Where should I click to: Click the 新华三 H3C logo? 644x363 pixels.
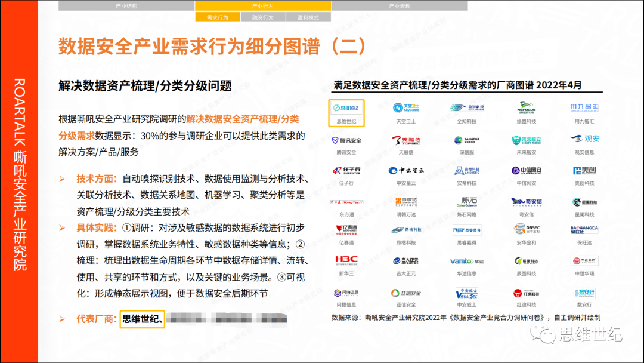click(346, 261)
